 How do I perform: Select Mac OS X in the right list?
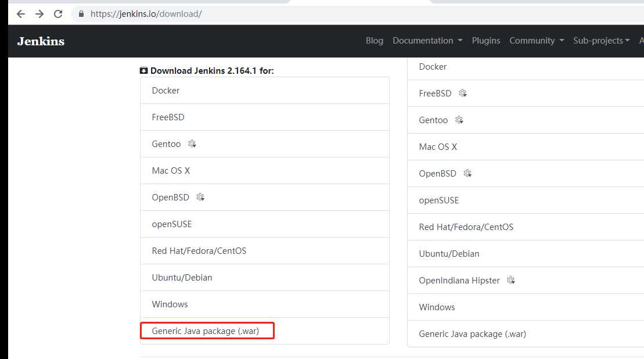526,146
